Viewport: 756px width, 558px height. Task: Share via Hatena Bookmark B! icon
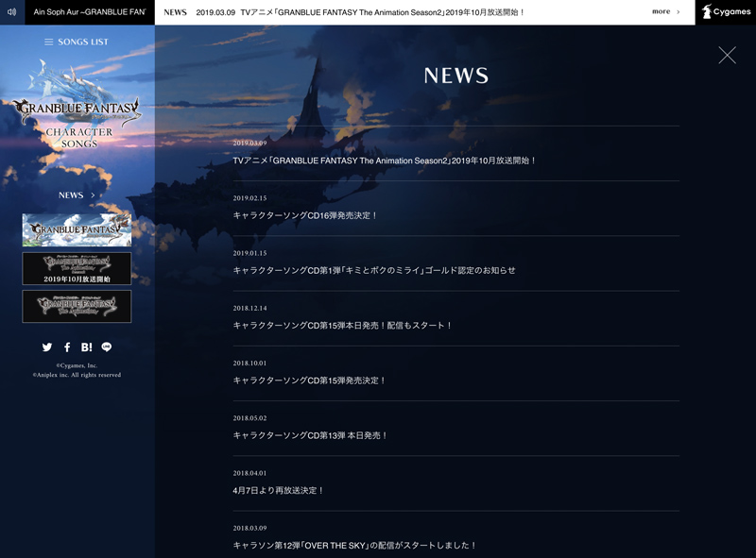click(x=87, y=347)
